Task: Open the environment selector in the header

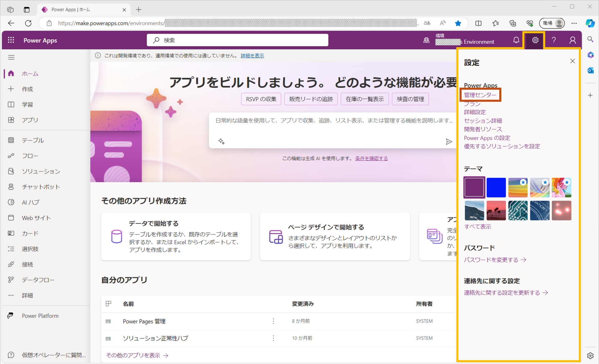Action: point(465,40)
